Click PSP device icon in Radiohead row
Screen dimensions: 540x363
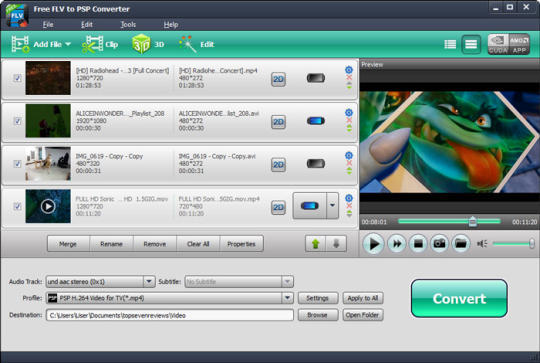click(316, 78)
